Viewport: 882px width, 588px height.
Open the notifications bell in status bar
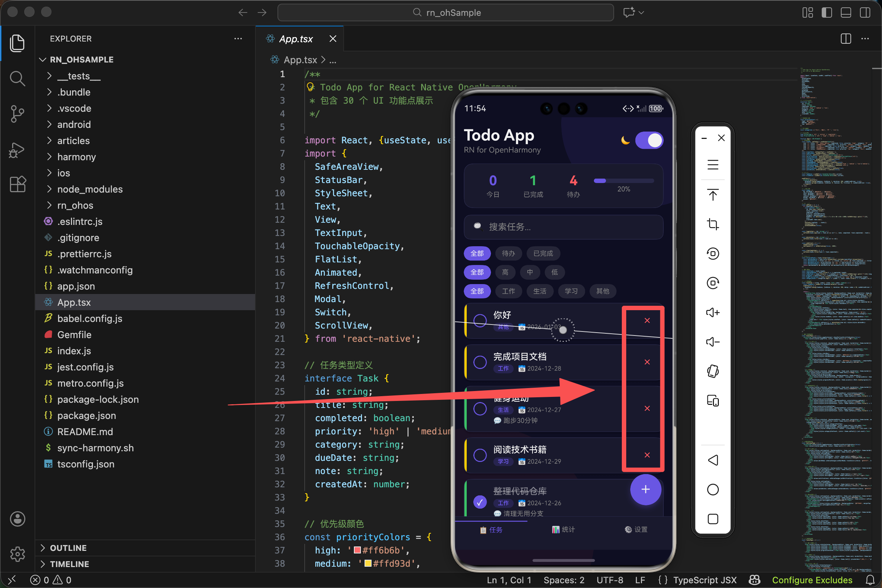[870, 580]
